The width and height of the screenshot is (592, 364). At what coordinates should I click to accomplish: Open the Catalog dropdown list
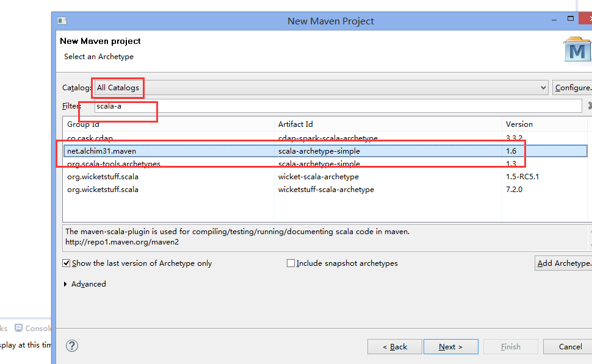543,88
